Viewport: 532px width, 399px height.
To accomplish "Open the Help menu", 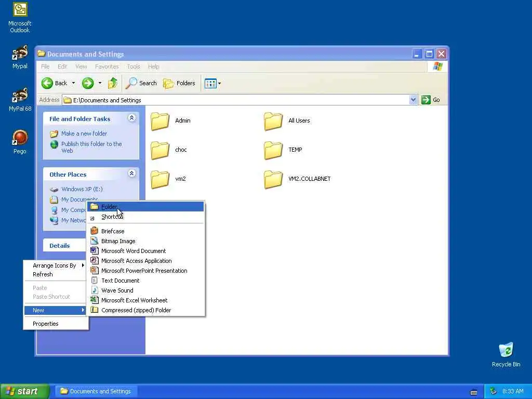I will (x=153, y=66).
